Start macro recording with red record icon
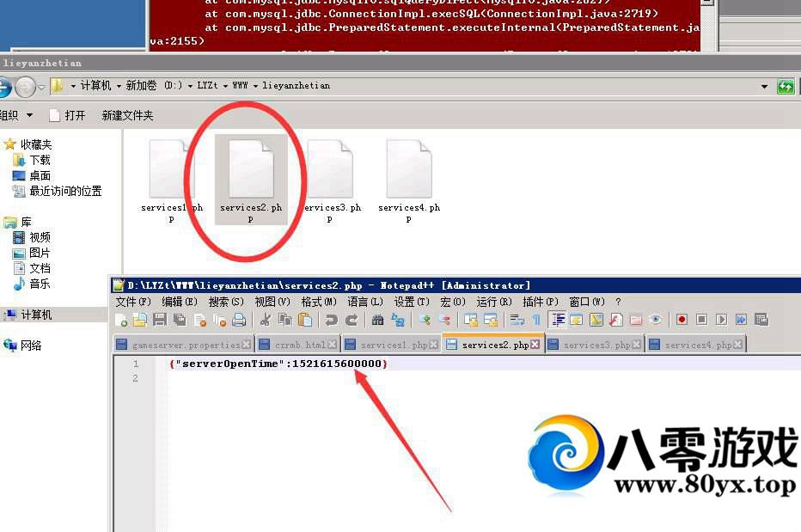Viewport: 801px width, 532px height. coord(682,320)
